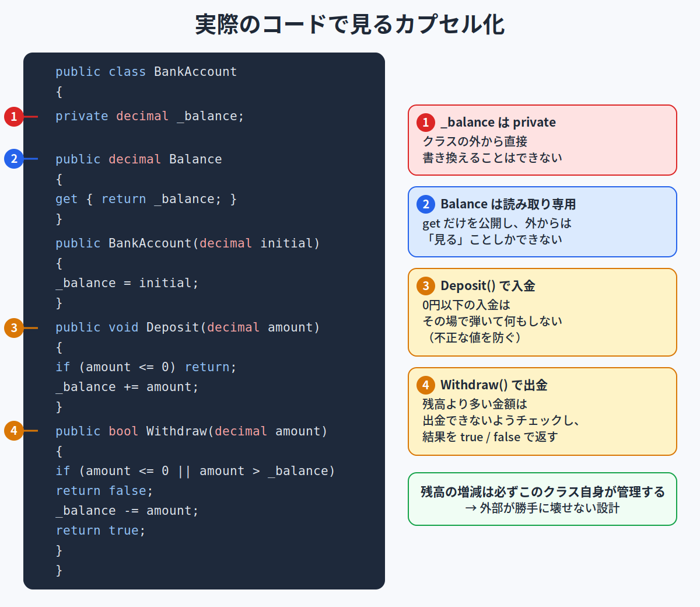Click the line "private decimal _balance;"
700x607 pixels.
(x=150, y=116)
